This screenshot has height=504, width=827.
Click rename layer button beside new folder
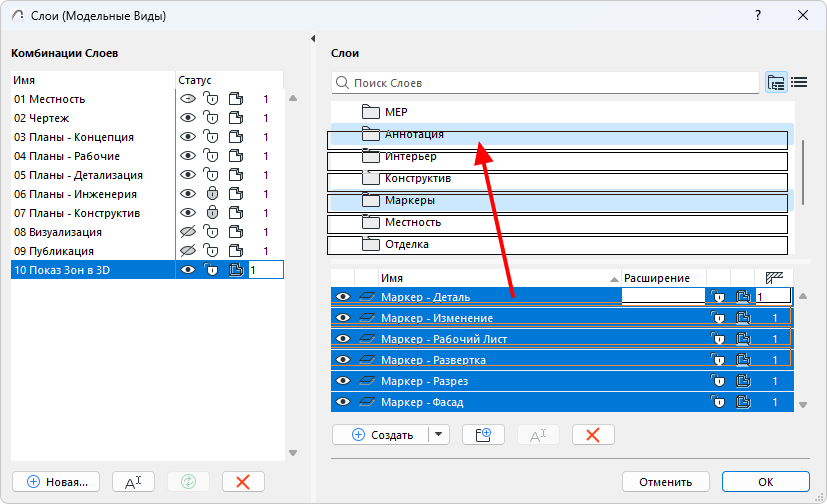(x=538, y=435)
